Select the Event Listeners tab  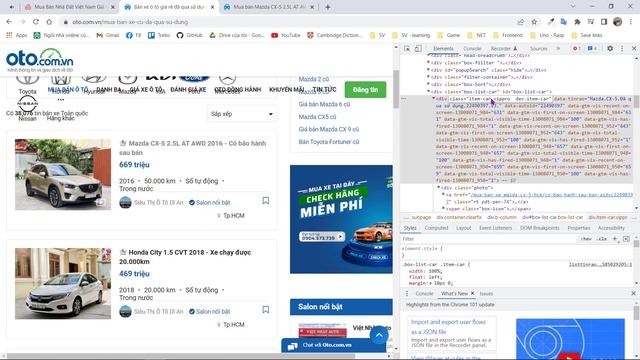[x=495, y=228]
